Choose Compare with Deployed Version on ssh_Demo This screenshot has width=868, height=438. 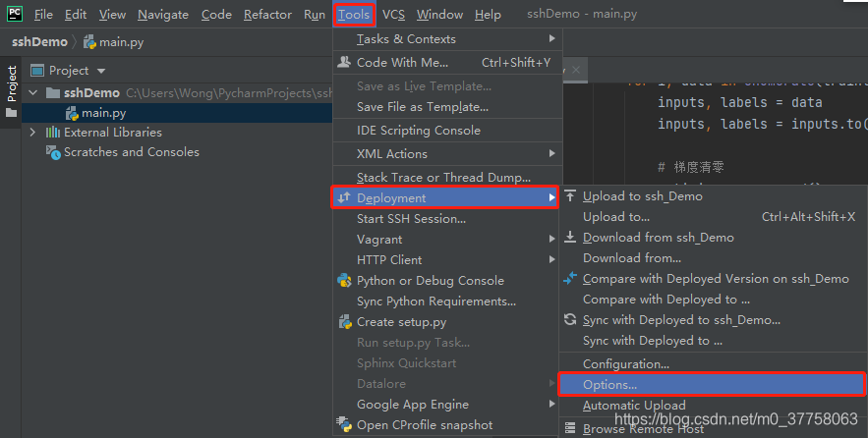point(713,279)
